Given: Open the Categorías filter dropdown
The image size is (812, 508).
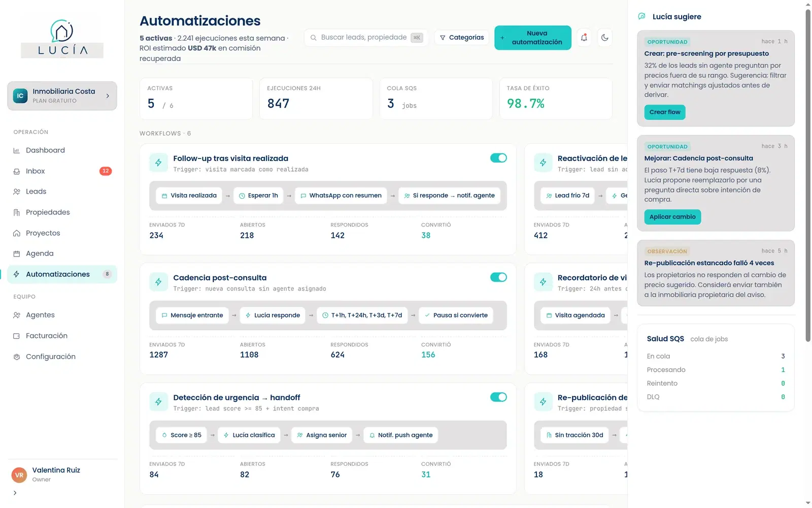Looking at the screenshot, I should point(462,38).
